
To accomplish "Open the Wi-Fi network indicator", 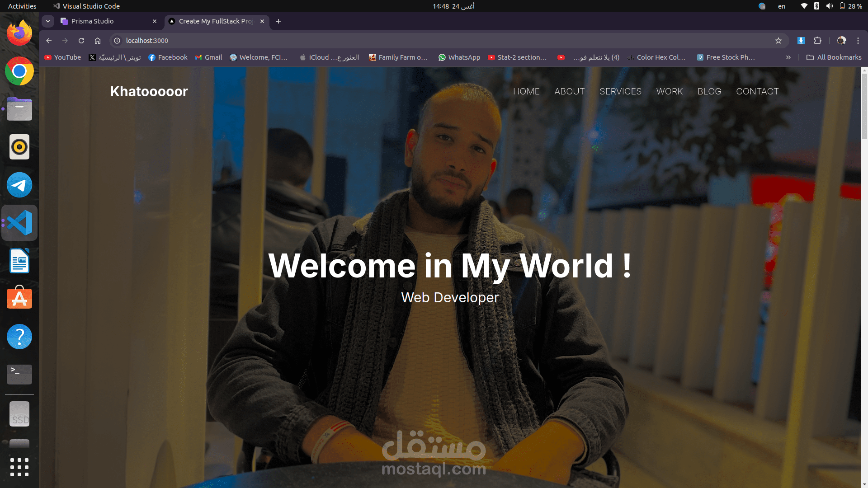I will (x=804, y=6).
